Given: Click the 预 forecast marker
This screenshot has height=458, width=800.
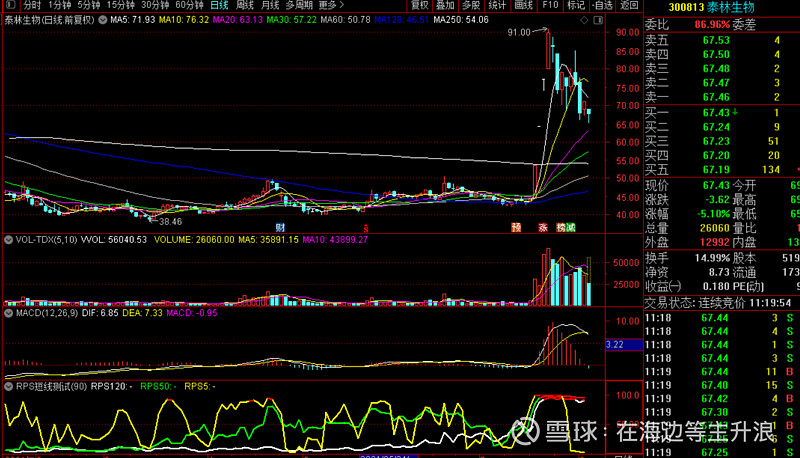Looking at the screenshot, I should pos(516,227).
